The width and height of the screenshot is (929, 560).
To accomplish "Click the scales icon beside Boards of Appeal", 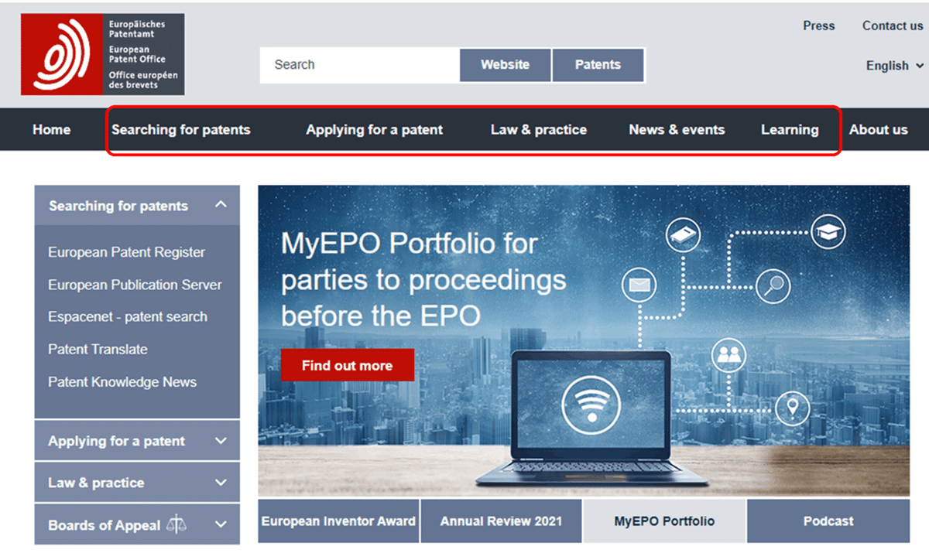I will tap(177, 524).
